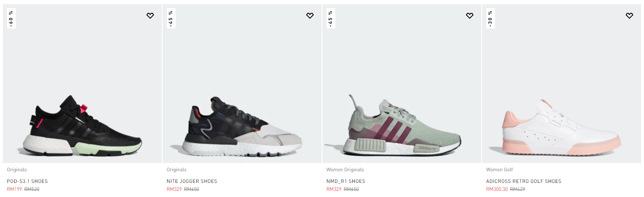The image size is (644, 197).
Task: Click the RM300.30 sale price
Action: point(497,189)
